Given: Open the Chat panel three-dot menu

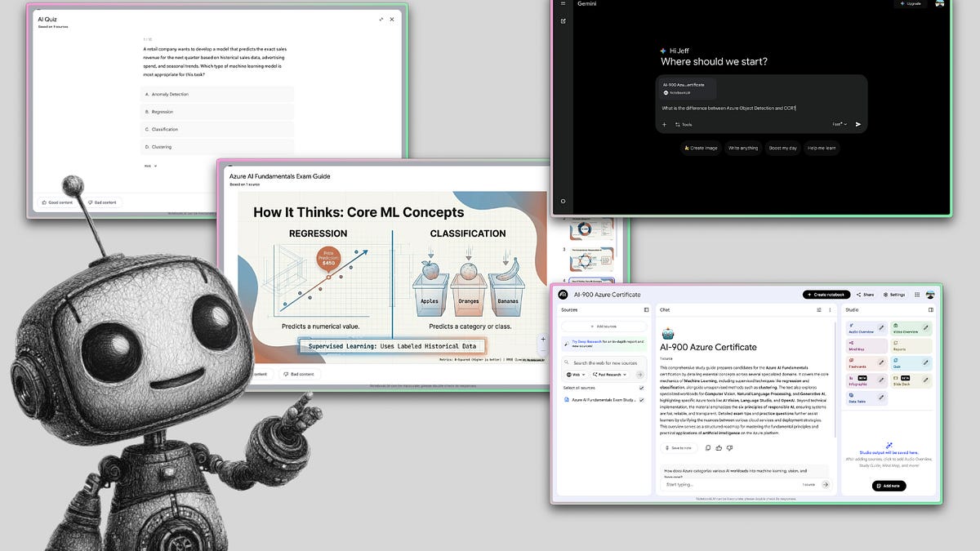Looking at the screenshot, I should (x=830, y=311).
